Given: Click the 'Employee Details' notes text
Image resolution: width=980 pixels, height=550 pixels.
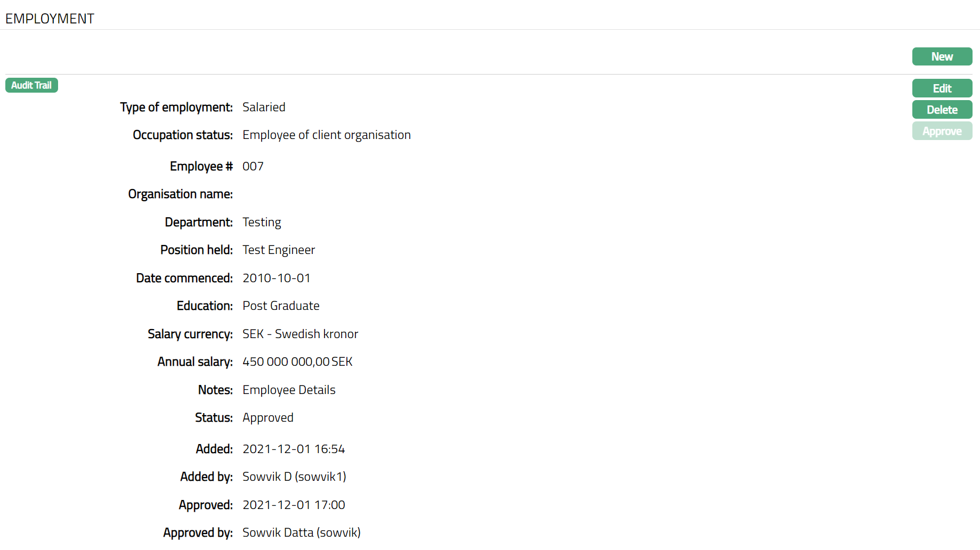Looking at the screenshot, I should [289, 390].
